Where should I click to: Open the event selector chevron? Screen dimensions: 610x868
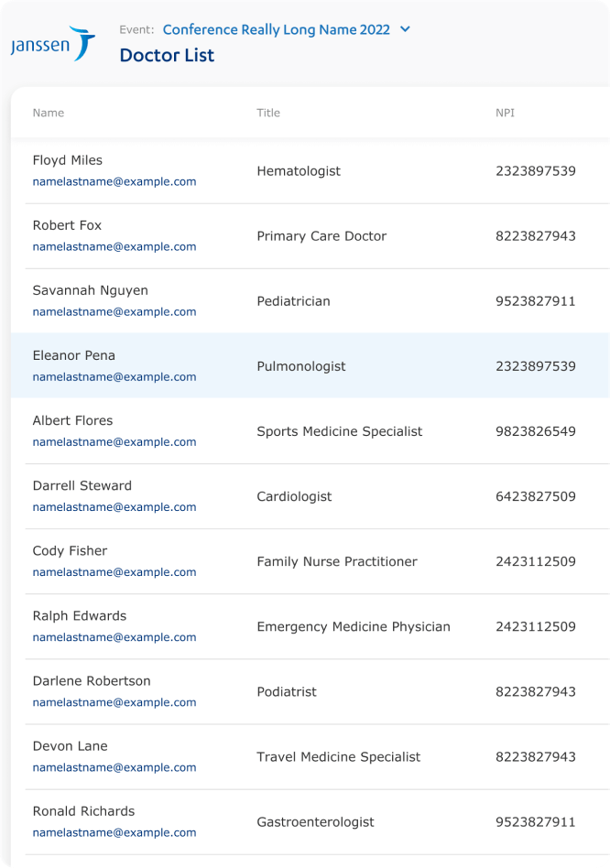click(x=403, y=29)
